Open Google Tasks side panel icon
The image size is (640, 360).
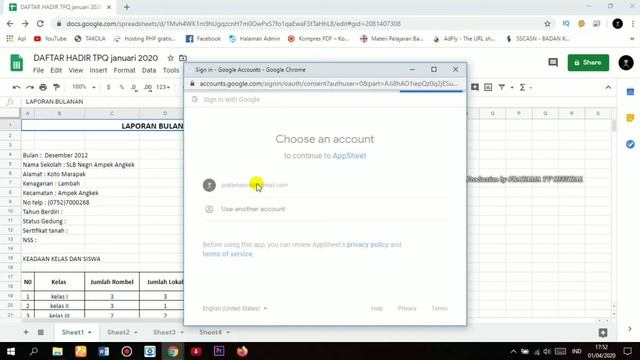[630, 144]
